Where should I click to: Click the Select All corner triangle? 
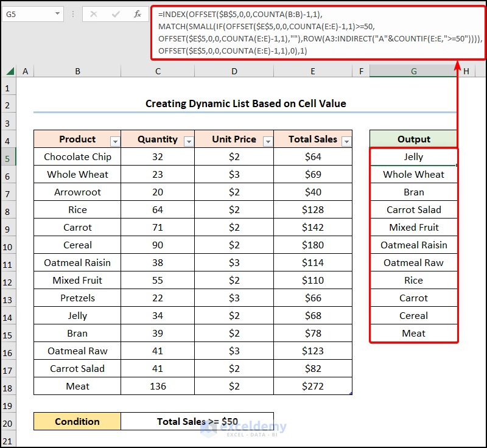(x=10, y=72)
